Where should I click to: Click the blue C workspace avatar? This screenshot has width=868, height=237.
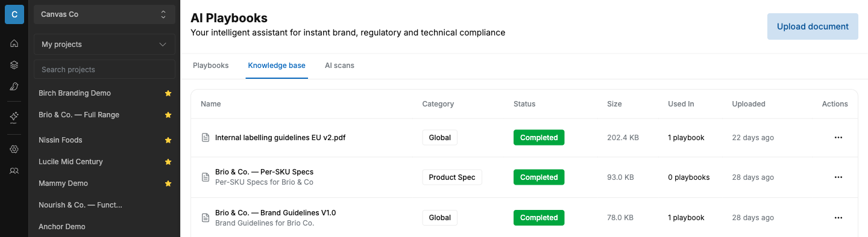14,14
